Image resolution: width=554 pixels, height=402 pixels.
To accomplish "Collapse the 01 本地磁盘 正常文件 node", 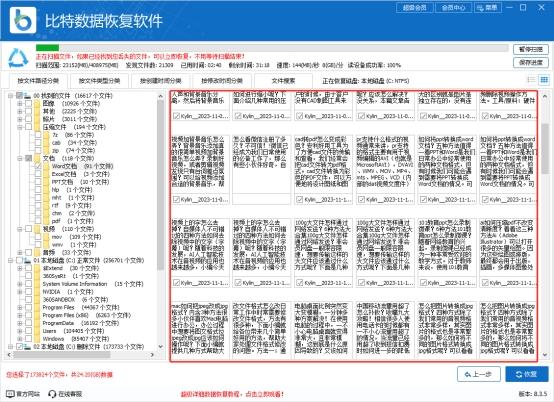I will (x=11, y=260).
